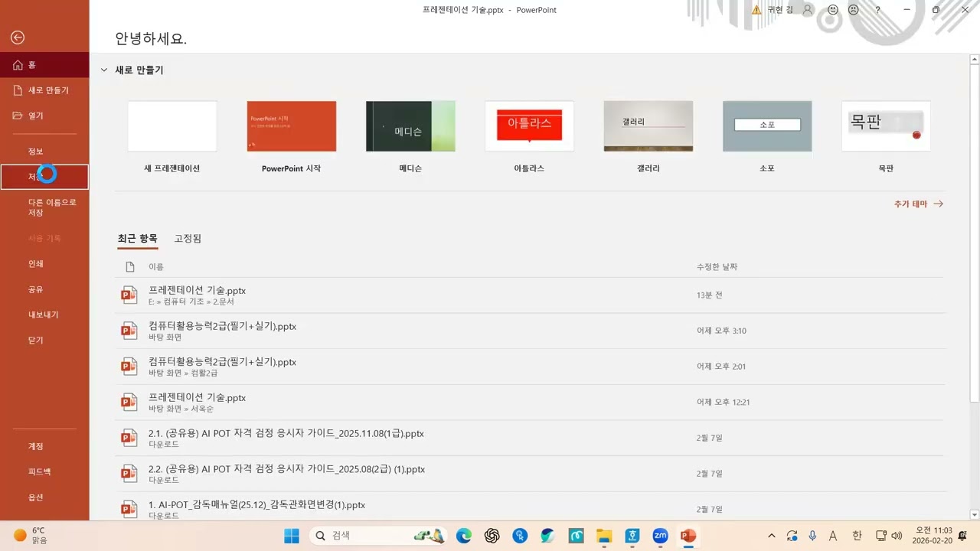Select 홈 in the Backstage sidebar
980x551 pixels.
(44, 65)
